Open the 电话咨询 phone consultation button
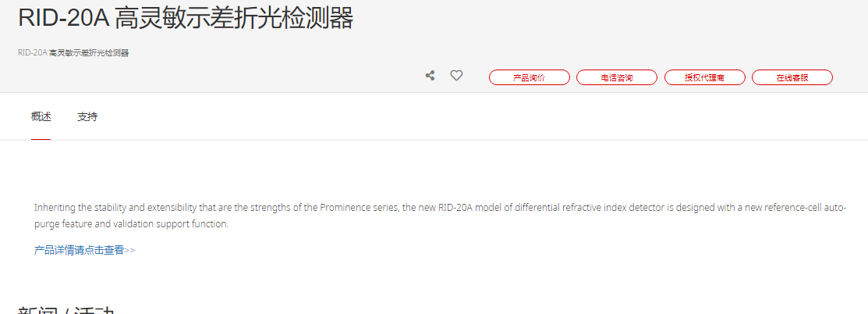The height and width of the screenshot is (314, 868). click(617, 77)
